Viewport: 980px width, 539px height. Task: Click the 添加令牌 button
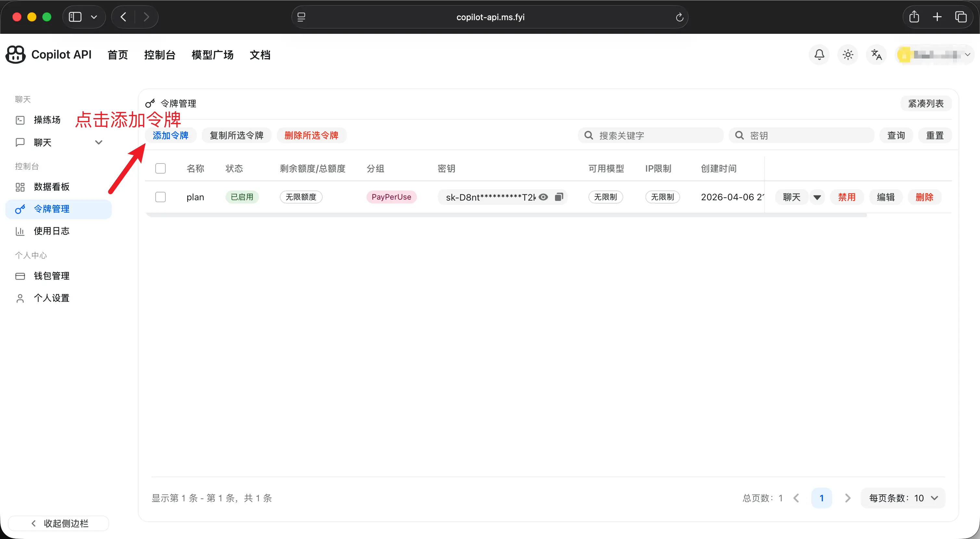pyautogui.click(x=171, y=136)
